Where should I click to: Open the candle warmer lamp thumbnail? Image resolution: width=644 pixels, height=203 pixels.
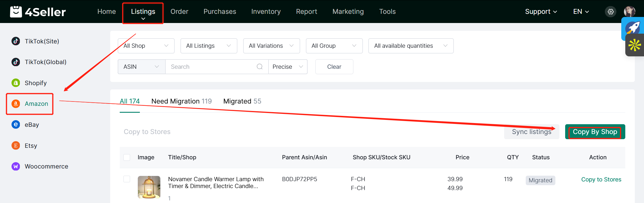(x=149, y=187)
